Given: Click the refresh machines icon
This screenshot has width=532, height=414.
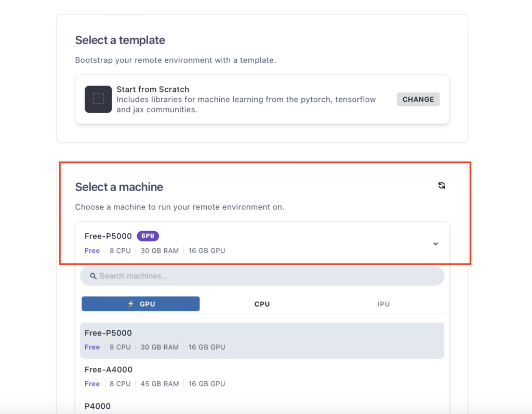Looking at the screenshot, I should pos(442,185).
